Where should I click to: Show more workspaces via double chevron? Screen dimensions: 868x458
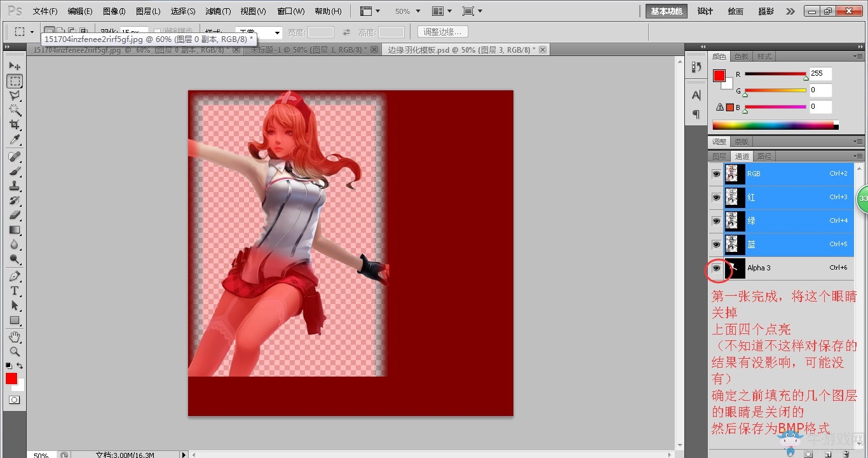click(x=790, y=11)
